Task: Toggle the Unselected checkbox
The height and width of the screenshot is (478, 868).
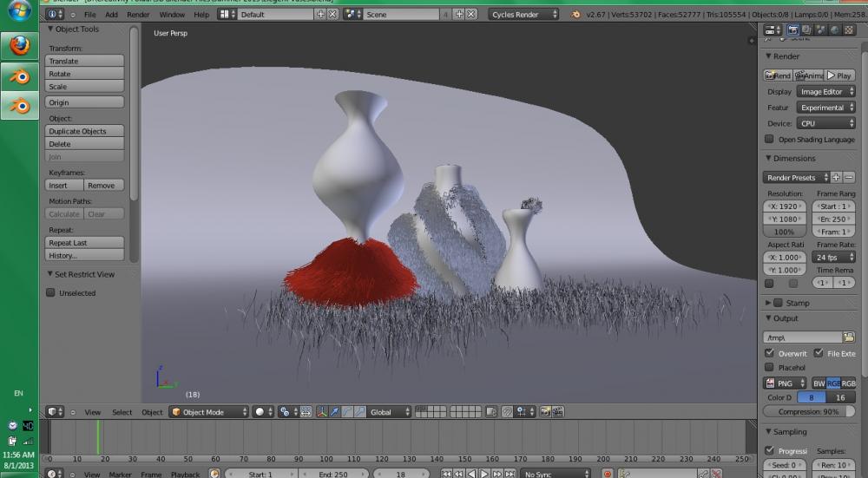Action: pyautogui.click(x=50, y=292)
